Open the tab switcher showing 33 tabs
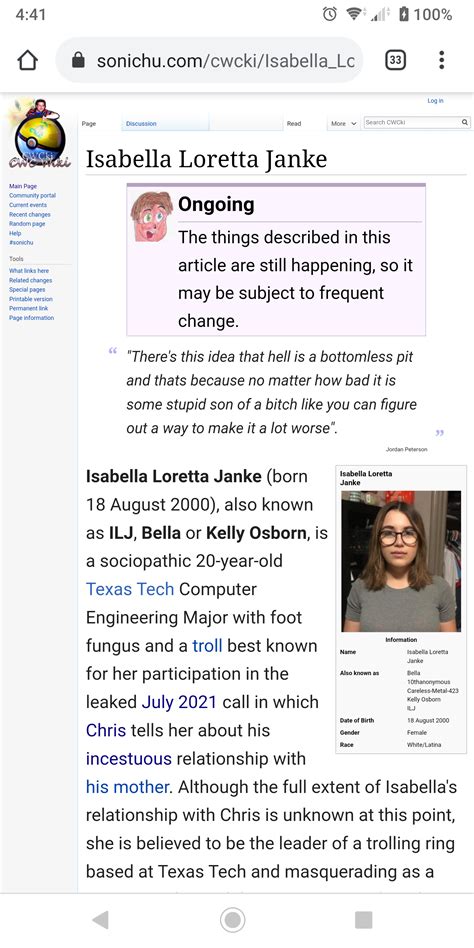474x948 pixels. (395, 60)
